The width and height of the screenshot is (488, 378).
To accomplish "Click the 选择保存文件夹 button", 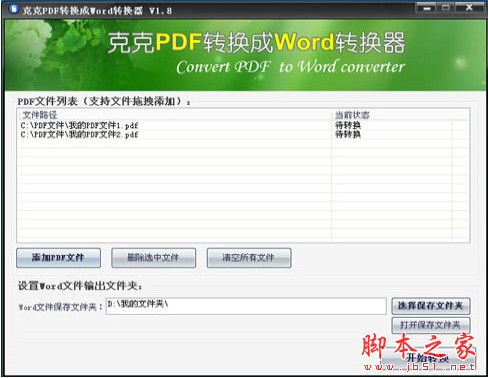I will point(431,306).
